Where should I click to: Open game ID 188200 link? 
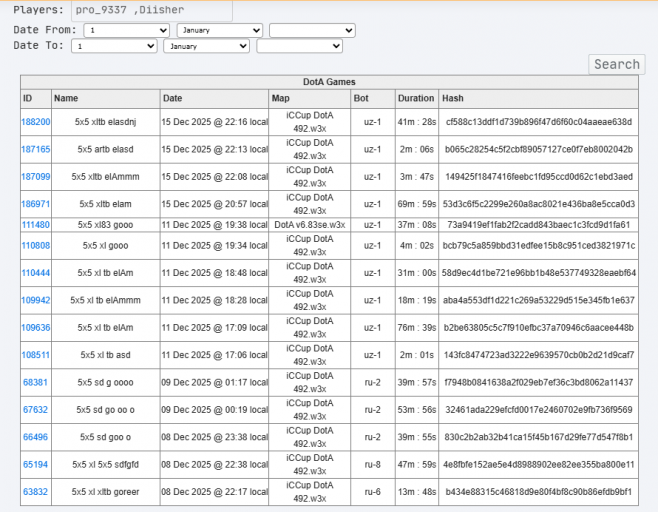[36, 122]
